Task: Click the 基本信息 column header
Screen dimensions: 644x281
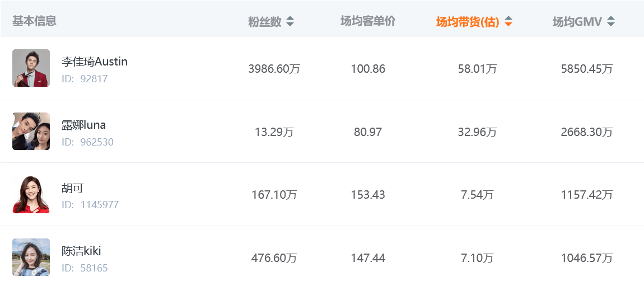Action: tap(34, 21)
